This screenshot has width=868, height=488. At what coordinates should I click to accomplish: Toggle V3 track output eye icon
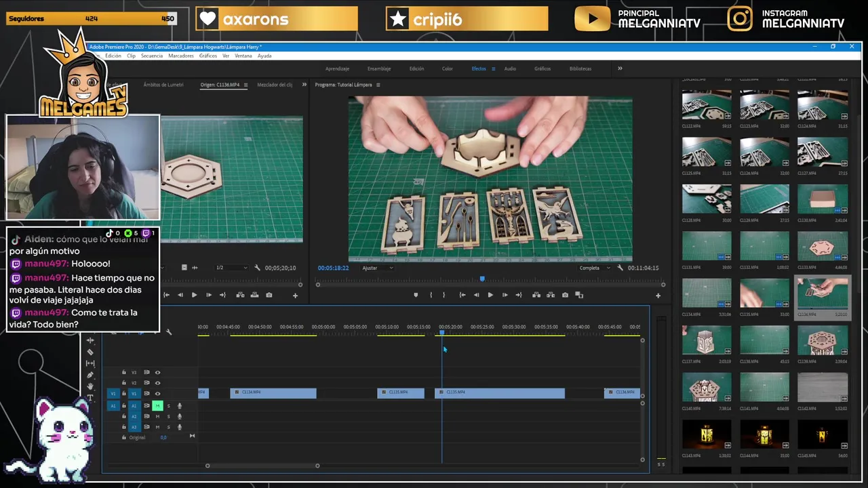coord(157,372)
